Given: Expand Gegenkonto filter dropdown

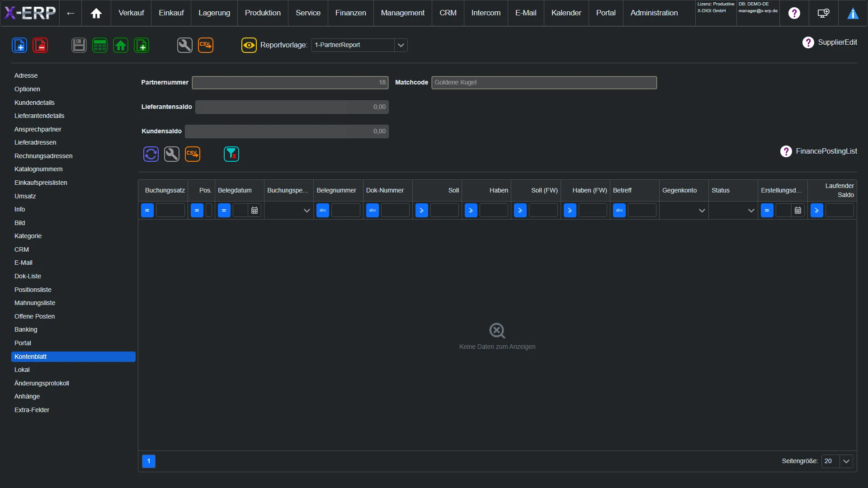Looking at the screenshot, I should 702,211.
